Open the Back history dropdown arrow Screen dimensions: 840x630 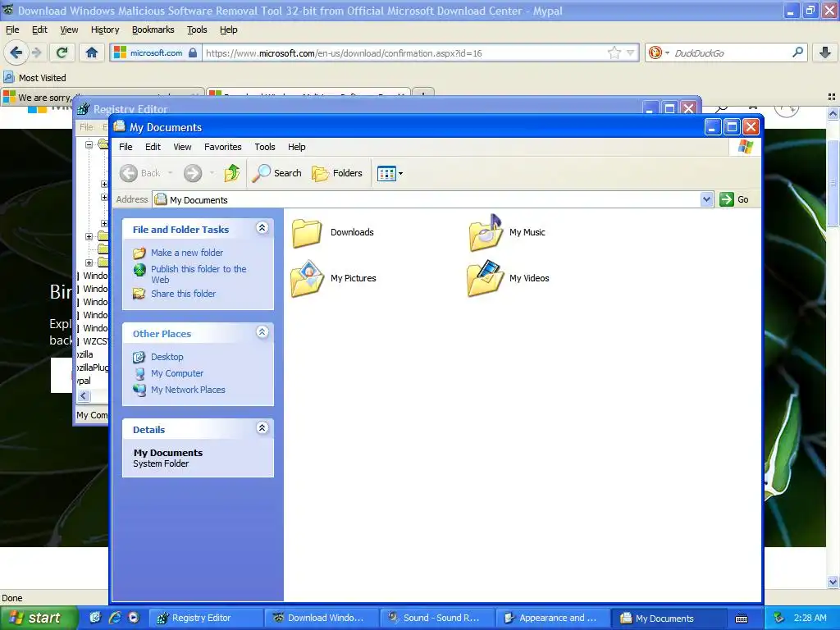[x=171, y=173]
